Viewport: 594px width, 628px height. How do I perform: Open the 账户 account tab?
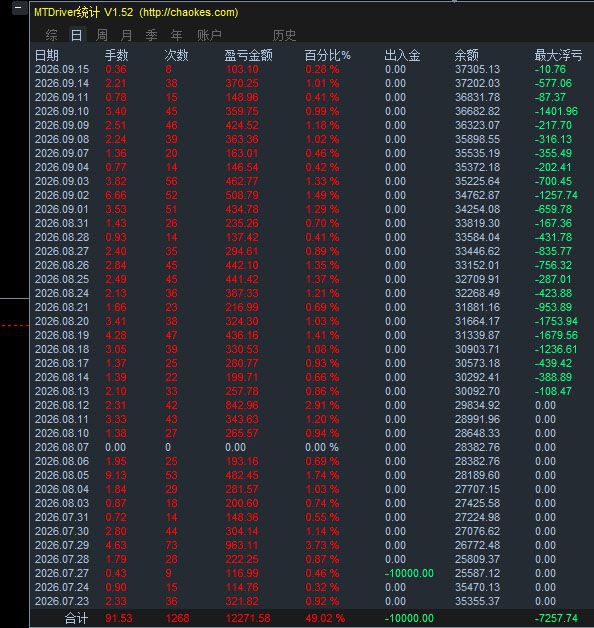coord(209,35)
